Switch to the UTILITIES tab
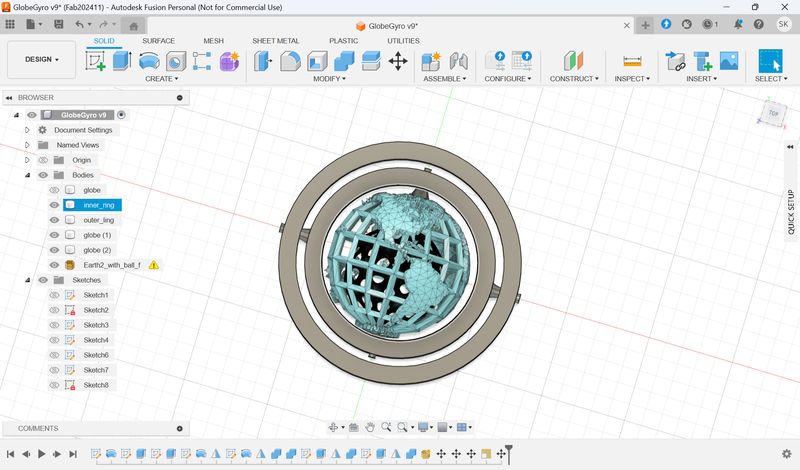Screen dimensions: 800x470 (403, 41)
